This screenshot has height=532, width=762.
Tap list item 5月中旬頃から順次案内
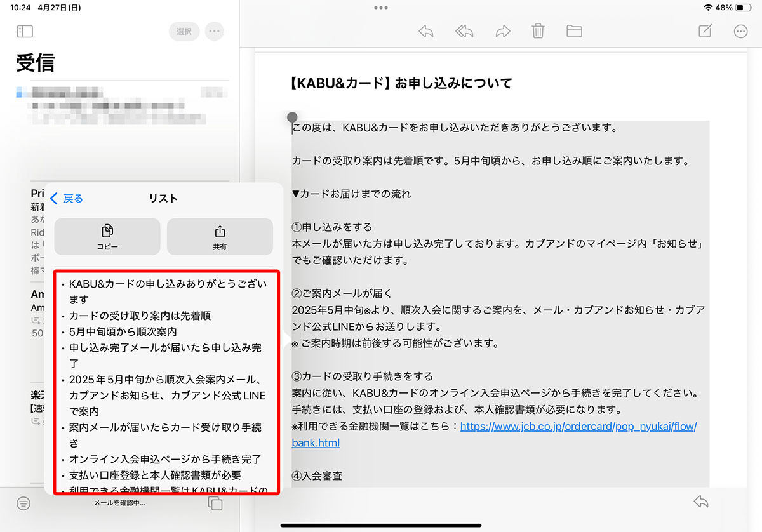point(123,331)
